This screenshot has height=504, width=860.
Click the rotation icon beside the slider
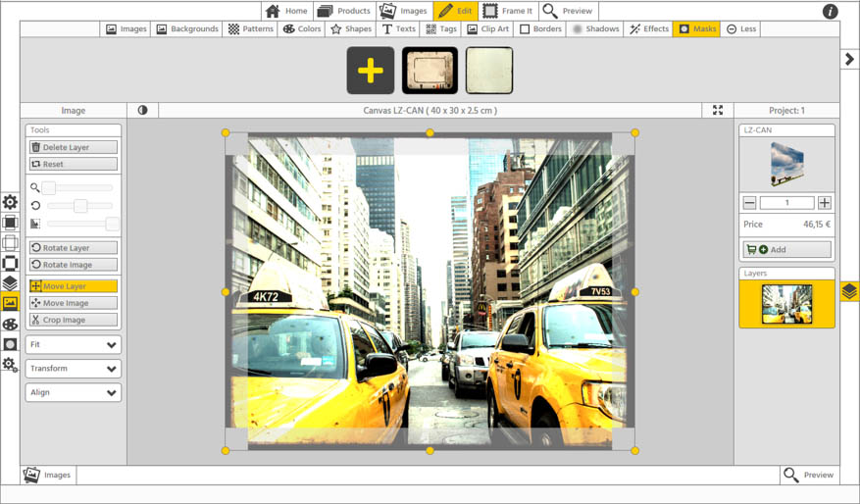[35, 206]
